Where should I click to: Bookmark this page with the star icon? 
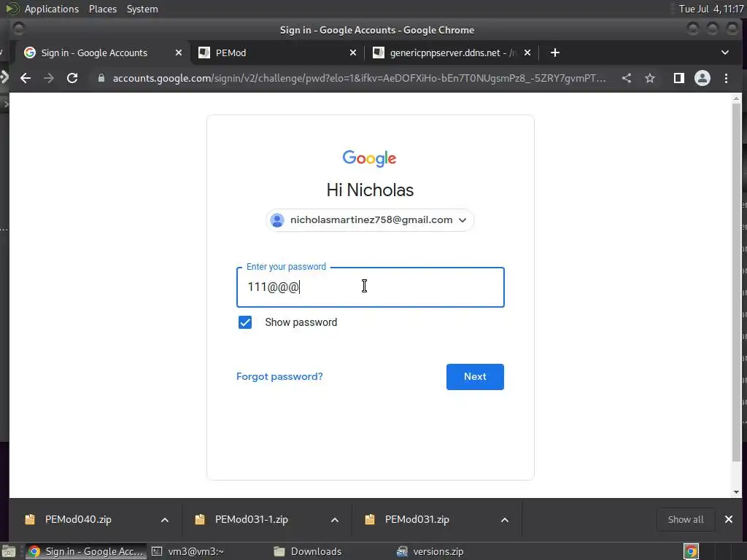(650, 78)
